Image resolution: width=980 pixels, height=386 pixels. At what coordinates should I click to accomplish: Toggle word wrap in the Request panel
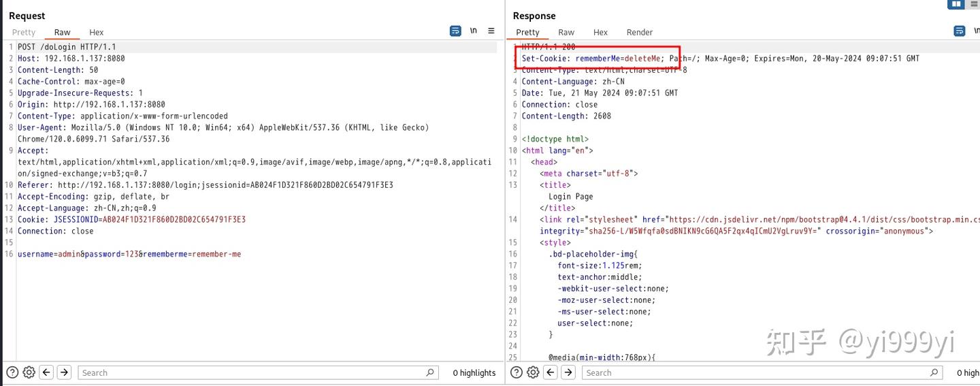pyautogui.click(x=455, y=31)
